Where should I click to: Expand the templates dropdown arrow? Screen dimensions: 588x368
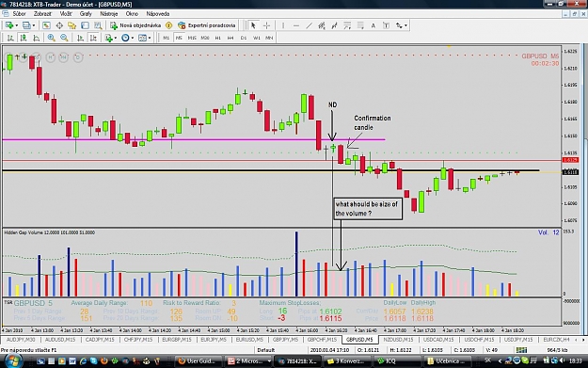pos(150,38)
